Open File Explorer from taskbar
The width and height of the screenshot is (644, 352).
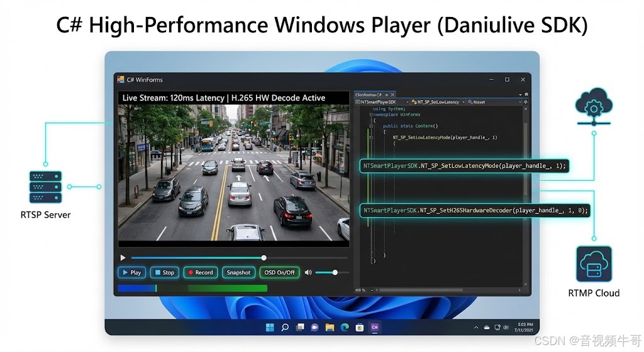tap(330, 327)
